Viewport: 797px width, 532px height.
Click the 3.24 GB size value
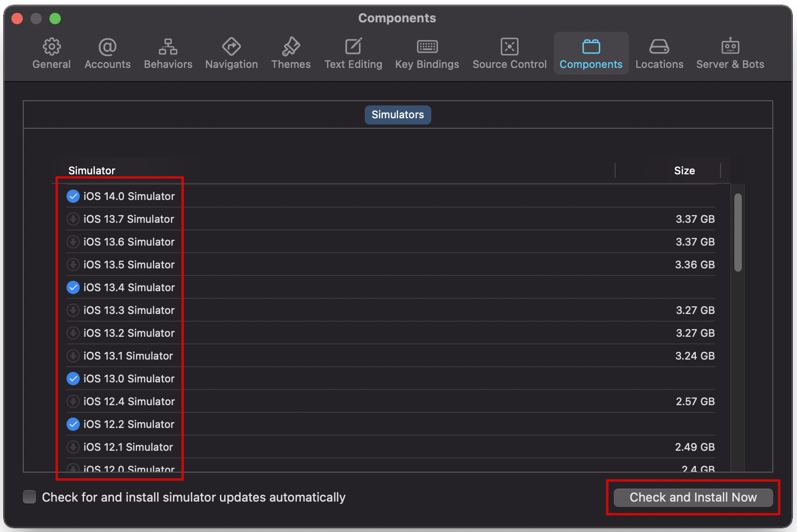tap(695, 356)
